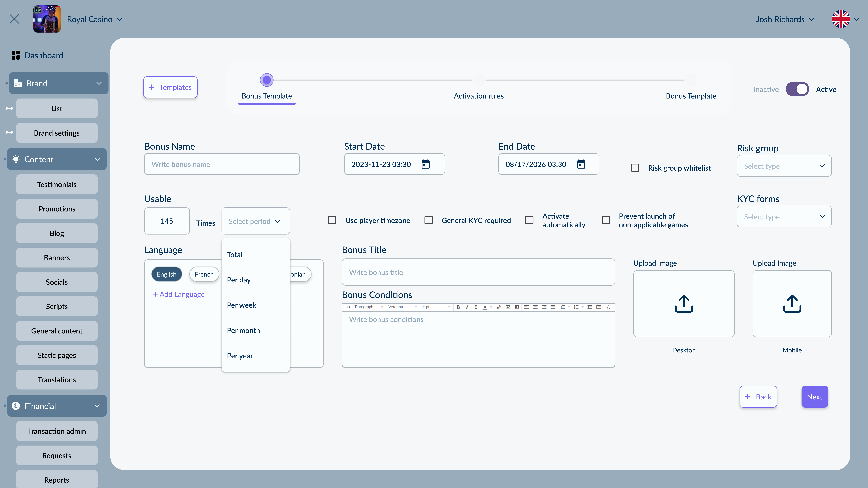Apply strikethrough in the bonus conditions editor

pyautogui.click(x=476, y=307)
